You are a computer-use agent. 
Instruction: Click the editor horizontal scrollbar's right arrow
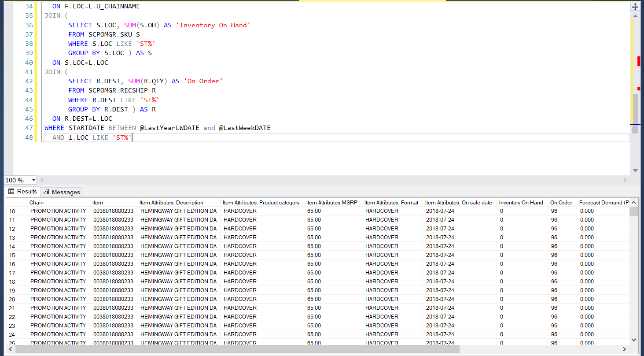[x=625, y=180]
